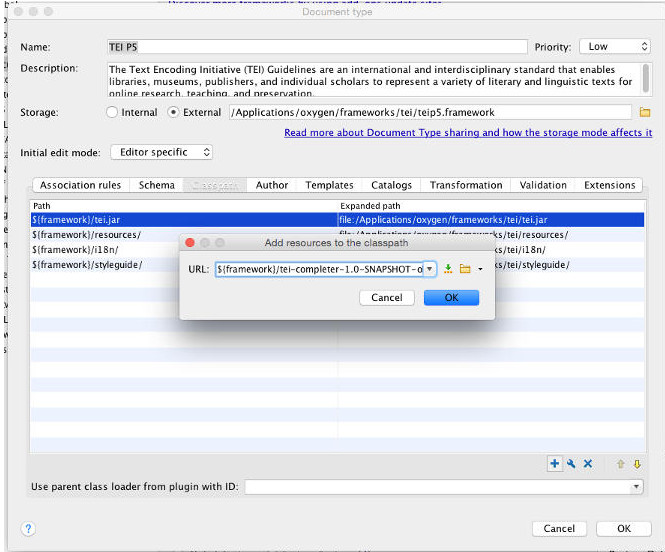Image resolution: width=665 pixels, height=552 pixels.
Task: Switch to the Author tab
Action: click(x=272, y=185)
